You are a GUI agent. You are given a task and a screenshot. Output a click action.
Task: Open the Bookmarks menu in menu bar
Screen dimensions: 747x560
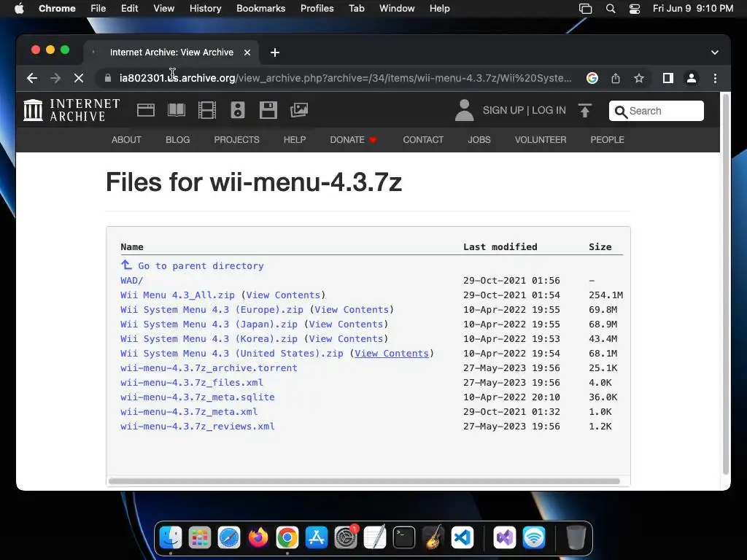click(260, 9)
